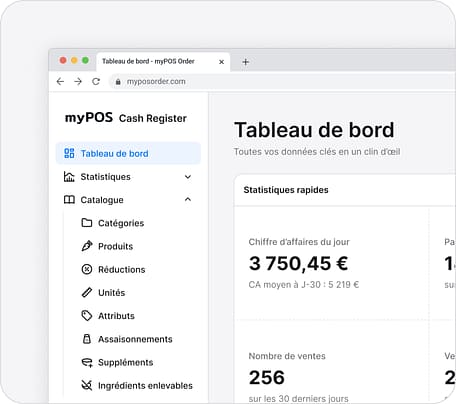Open the Réductions page
Image resolution: width=456 pixels, height=404 pixels.
(122, 269)
